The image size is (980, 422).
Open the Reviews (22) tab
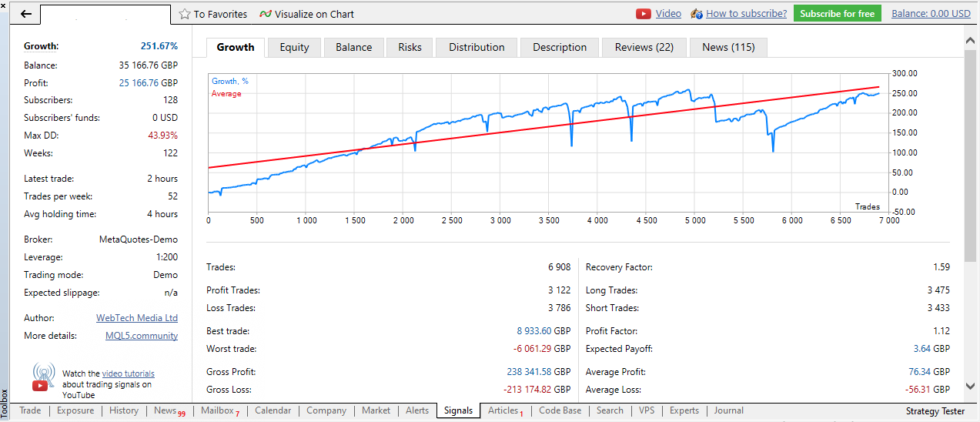(644, 48)
